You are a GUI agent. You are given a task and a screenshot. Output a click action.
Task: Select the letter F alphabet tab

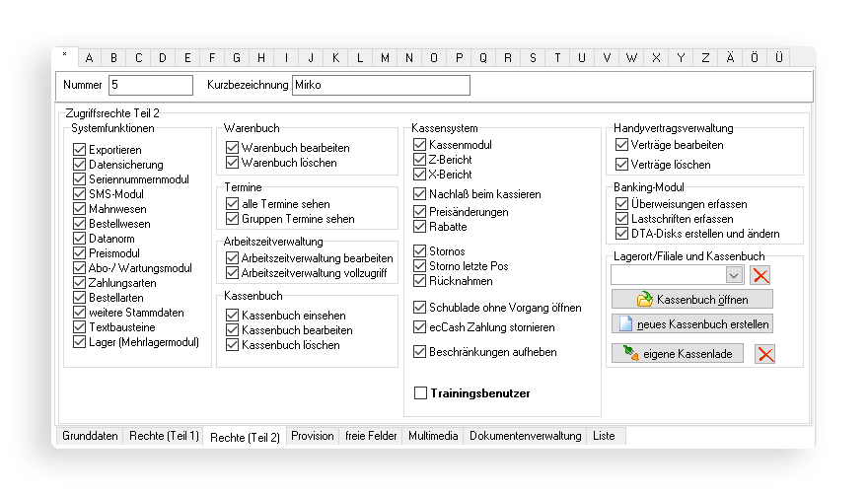[x=212, y=57]
